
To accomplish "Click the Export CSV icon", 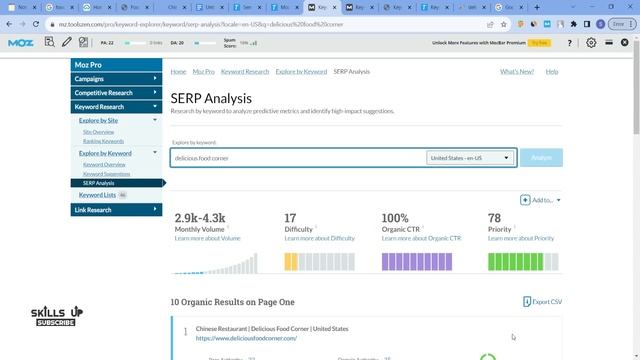I will [x=527, y=302].
